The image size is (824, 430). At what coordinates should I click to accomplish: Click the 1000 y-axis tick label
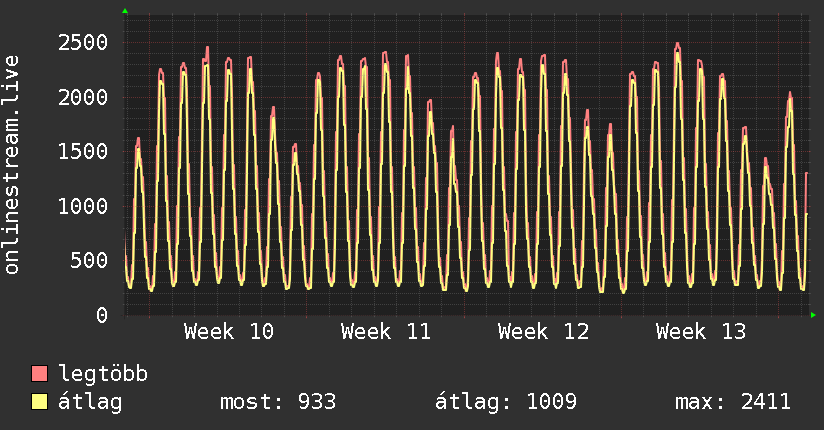click(x=83, y=206)
